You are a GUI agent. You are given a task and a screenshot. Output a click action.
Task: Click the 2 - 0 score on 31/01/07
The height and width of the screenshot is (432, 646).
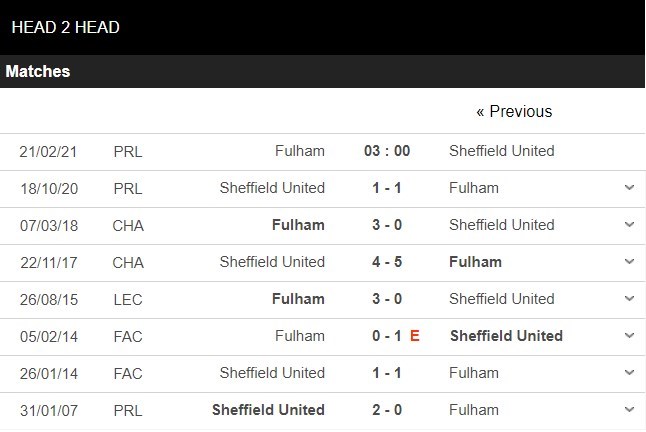click(x=385, y=410)
